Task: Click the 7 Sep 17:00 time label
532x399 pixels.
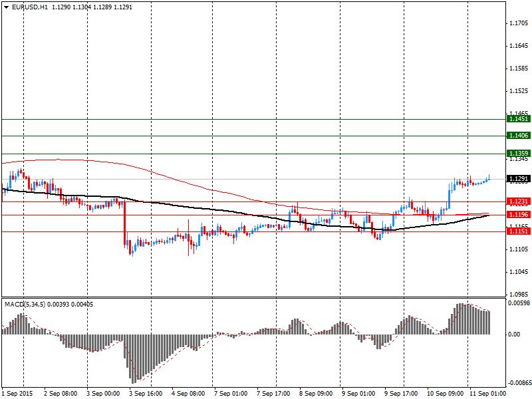Action: pyautogui.click(x=273, y=394)
